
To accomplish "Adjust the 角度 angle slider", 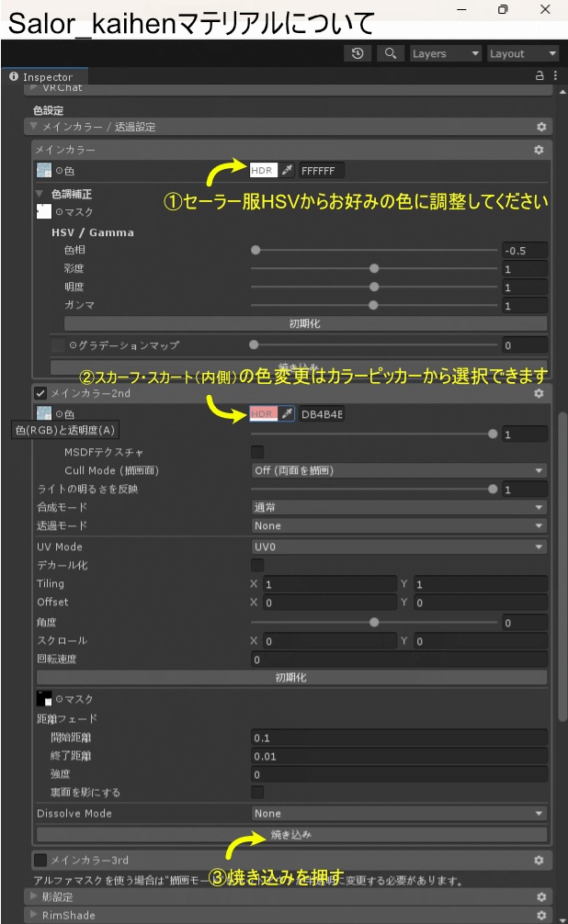I will click(x=374, y=623).
